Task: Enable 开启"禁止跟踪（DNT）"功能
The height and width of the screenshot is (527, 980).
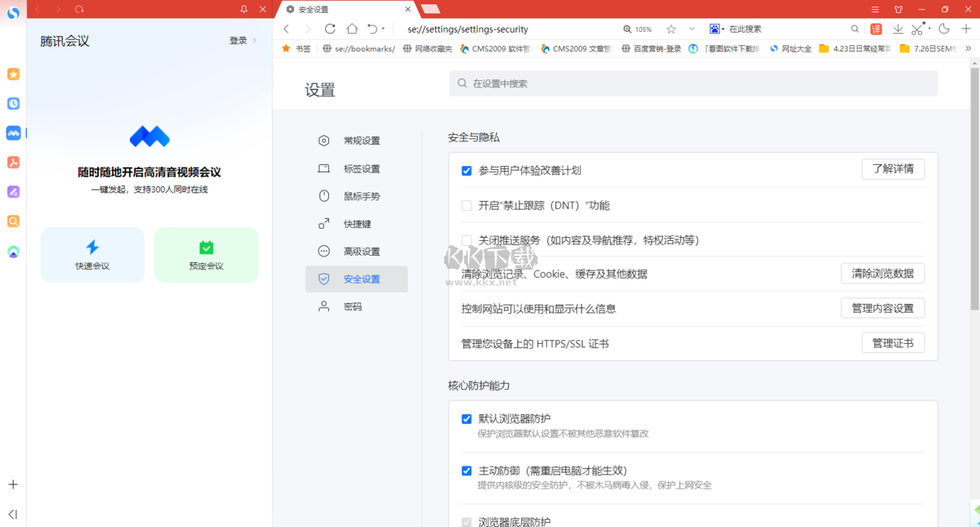Action: [466, 205]
